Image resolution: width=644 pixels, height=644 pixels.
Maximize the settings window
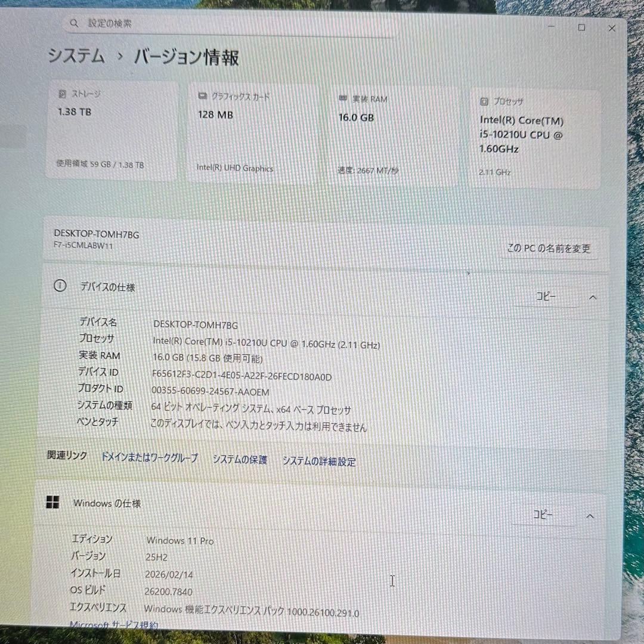click(581, 27)
